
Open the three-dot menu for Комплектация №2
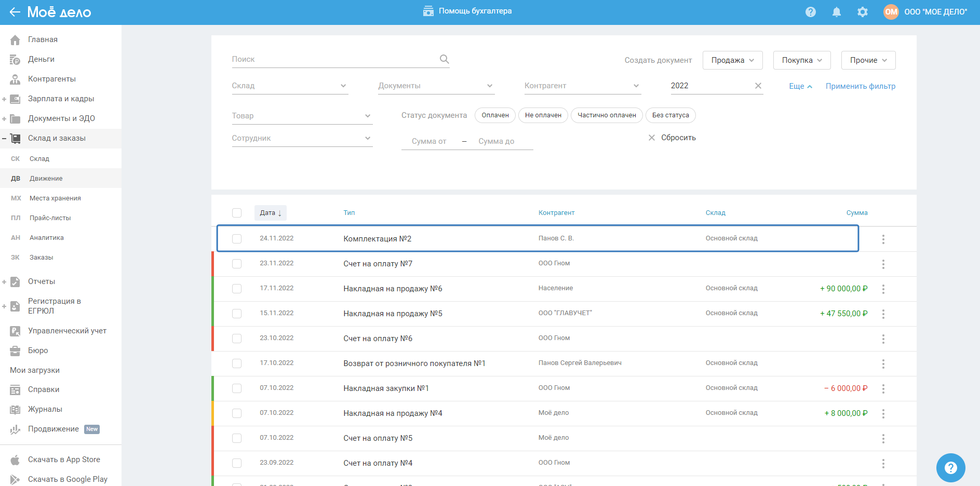pos(883,239)
